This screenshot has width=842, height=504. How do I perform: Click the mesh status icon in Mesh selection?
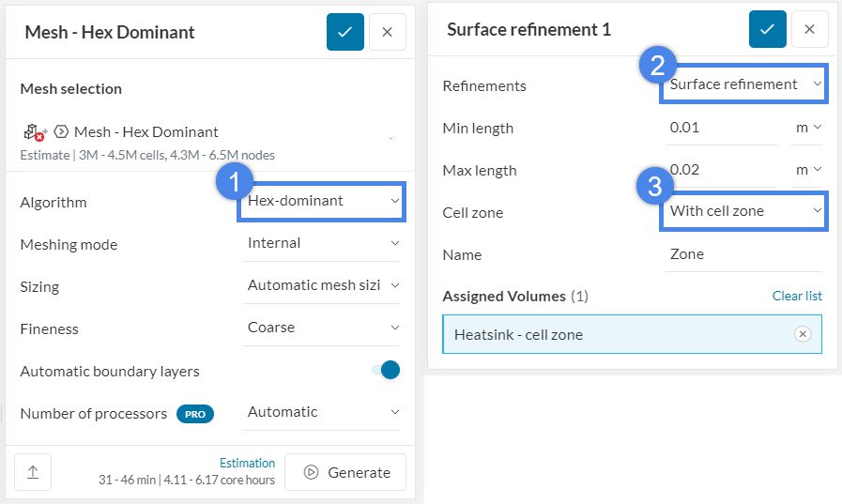[x=34, y=132]
